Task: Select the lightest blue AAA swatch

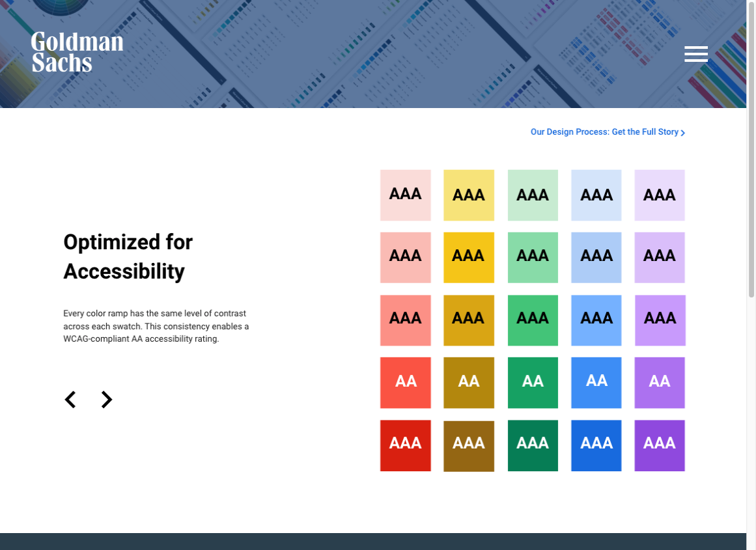Action: (596, 195)
